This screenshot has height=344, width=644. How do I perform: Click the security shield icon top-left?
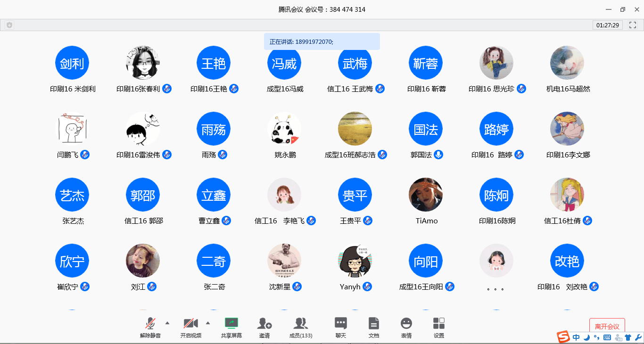pos(9,25)
